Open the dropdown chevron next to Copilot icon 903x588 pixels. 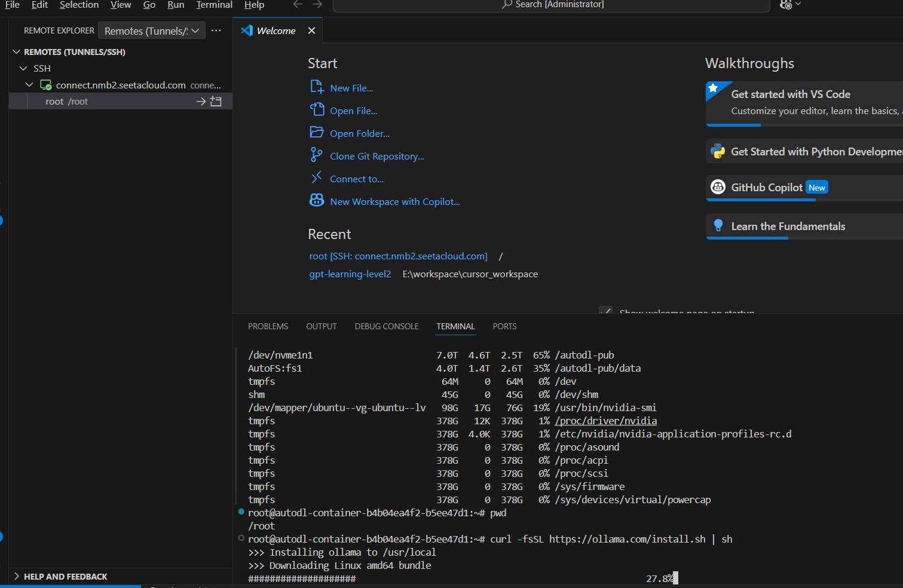[x=798, y=4]
